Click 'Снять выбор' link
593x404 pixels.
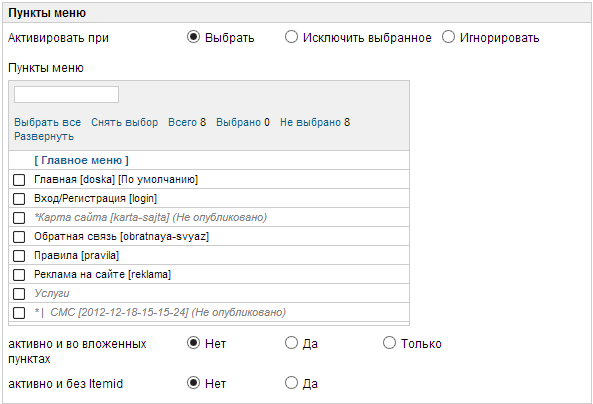click(124, 122)
